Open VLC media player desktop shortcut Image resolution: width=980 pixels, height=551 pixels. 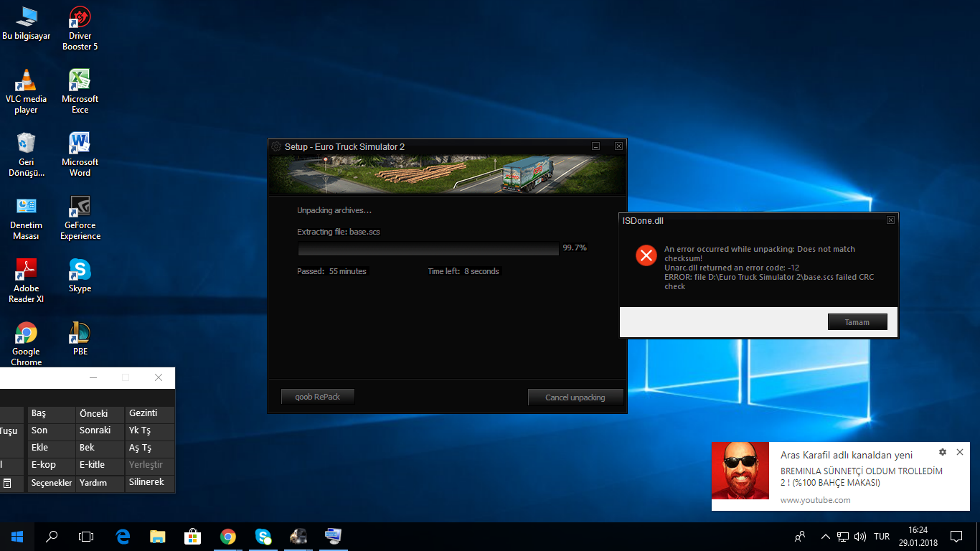tap(27, 91)
